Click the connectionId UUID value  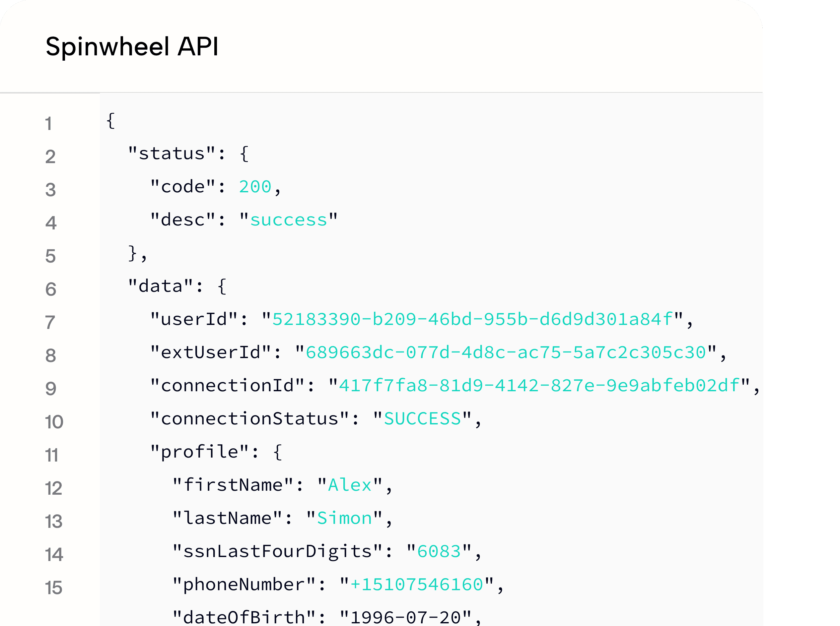(x=539, y=386)
